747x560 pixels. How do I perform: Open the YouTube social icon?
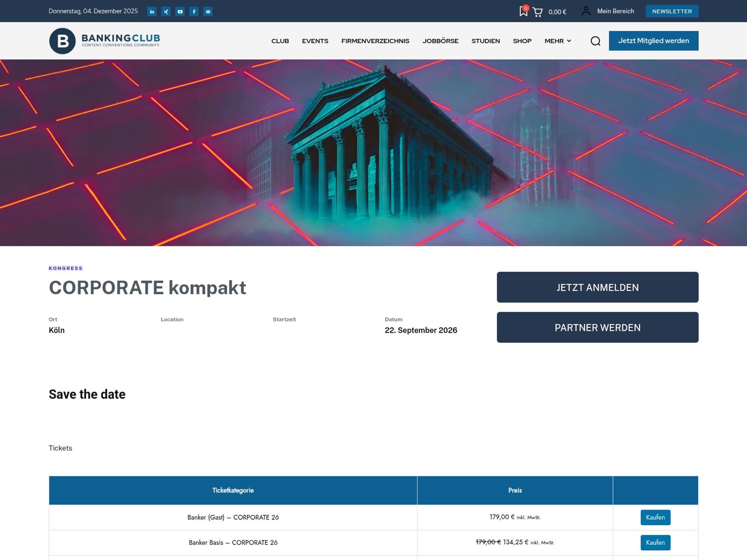point(180,11)
